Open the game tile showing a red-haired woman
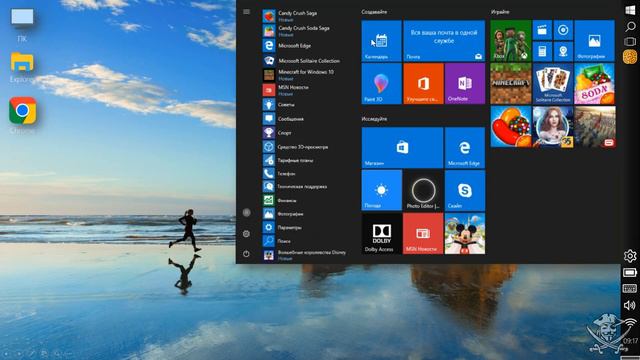Viewport: 640px width, 360px height. (553, 127)
